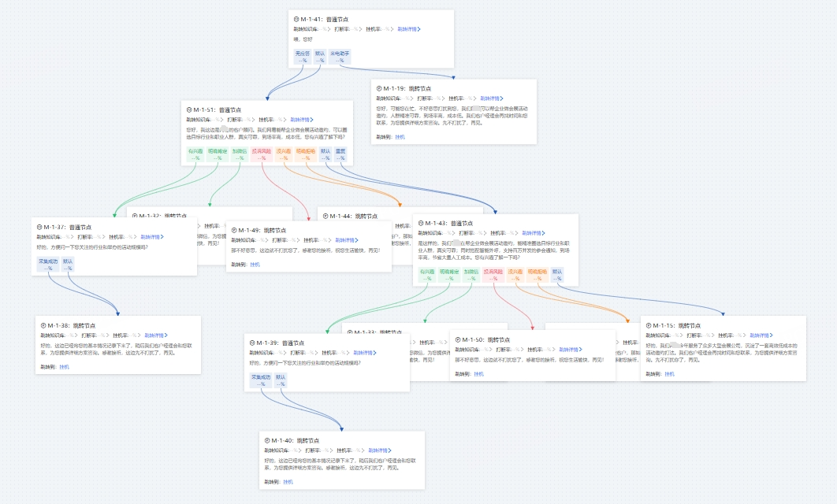Click the M-1-15 node title text
The width and height of the screenshot is (837, 504).
click(677, 325)
